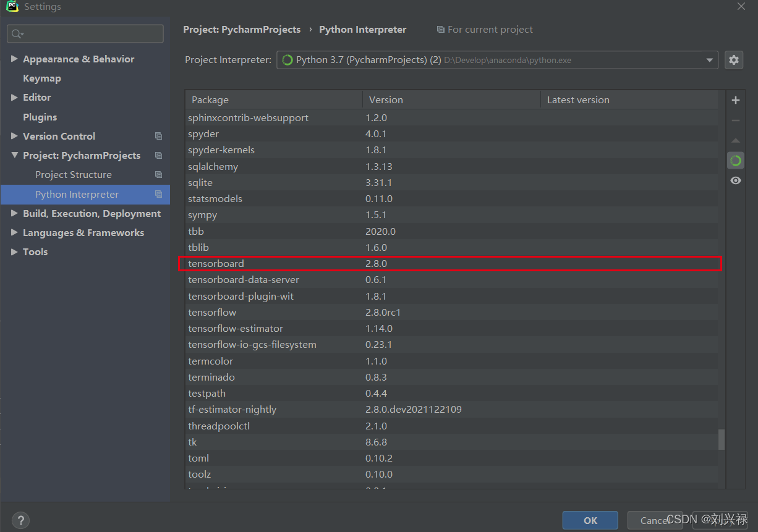758x532 pixels.
Task: Select the tensorboard package row
Action: click(451, 263)
